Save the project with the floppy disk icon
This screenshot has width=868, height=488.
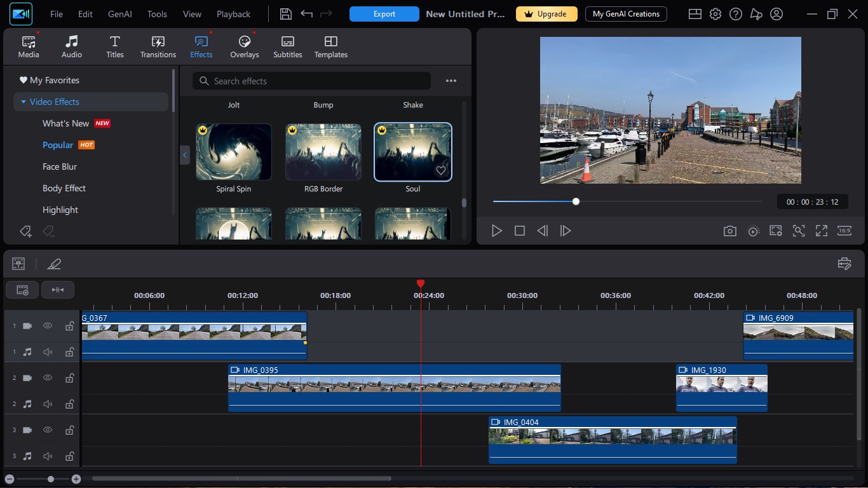click(286, 14)
